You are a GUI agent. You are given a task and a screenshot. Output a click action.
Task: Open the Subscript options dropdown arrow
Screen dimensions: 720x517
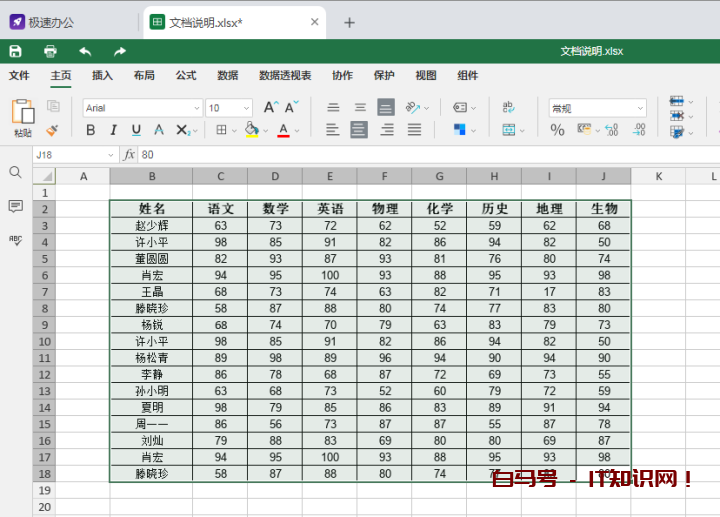point(196,131)
